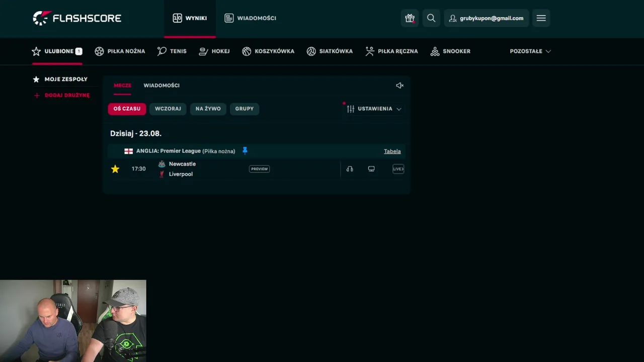Viewport: 644px width, 362px height.
Task: Switch to the WIADOMOŚCI header tab
Action: coord(250,18)
